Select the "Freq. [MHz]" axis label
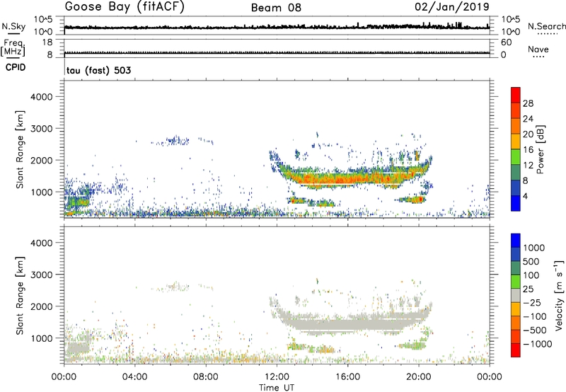566x392 pixels. (13, 47)
